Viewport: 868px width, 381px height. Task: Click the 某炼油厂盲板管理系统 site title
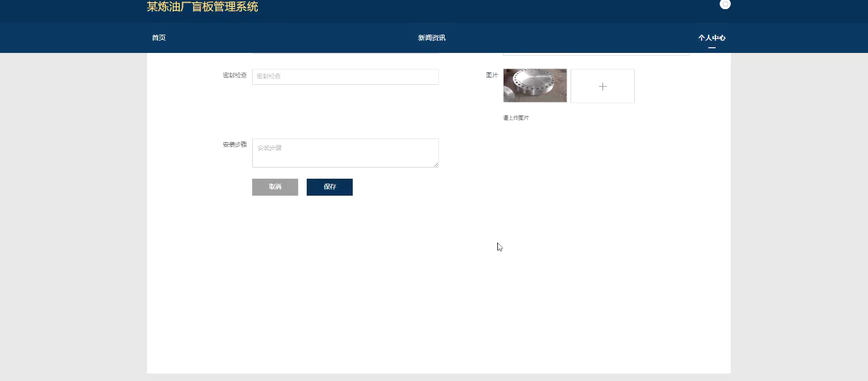(x=202, y=7)
